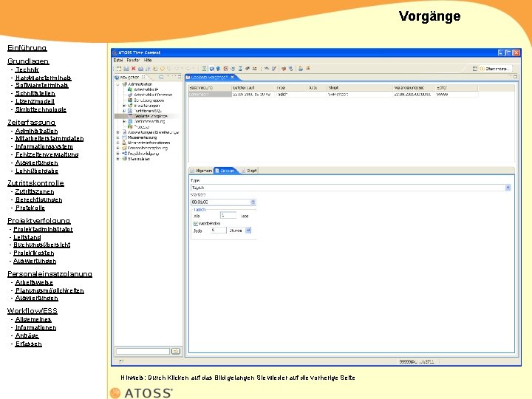This screenshot has height=399, width=532.
Task: Expand the Funktionen/SQL tree node
Action: pyautogui.click(x=124, y=111)
